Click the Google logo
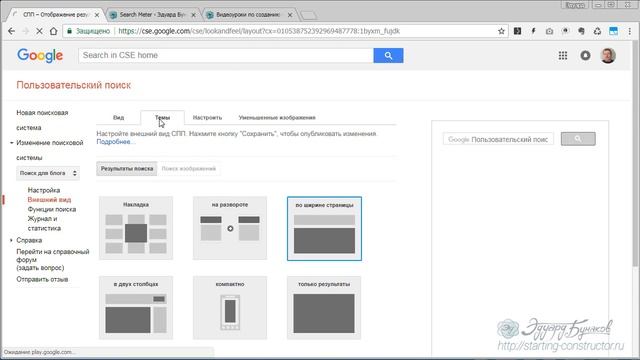 point(40,56)
